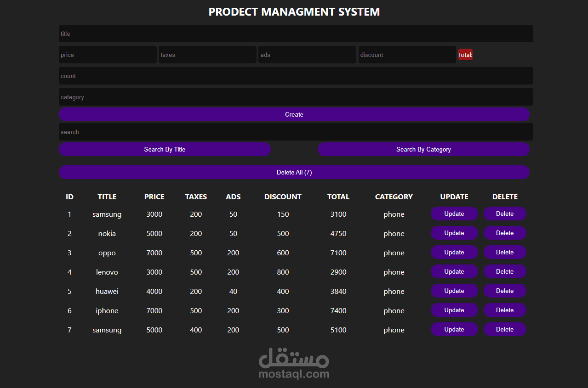This screenshot has height=388, width=588.
Task: Click total value 2900
Action: pyautogui.click(x=338, y=272)
